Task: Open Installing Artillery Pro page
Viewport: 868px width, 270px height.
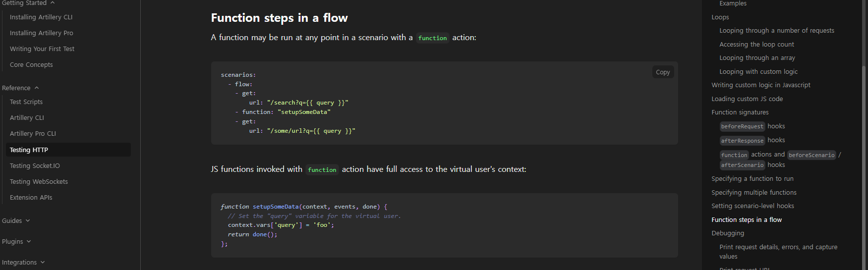Action: coord(42,33)
